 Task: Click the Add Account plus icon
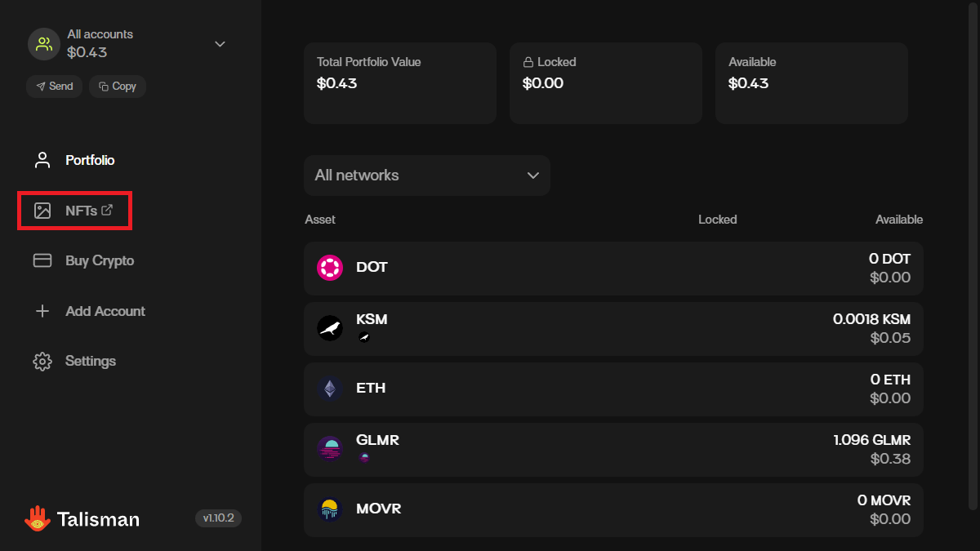(x=42, y=311)
